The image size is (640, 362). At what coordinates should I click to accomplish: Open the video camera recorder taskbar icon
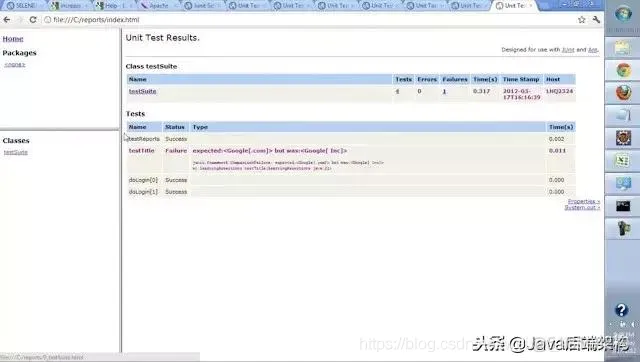[623, 229]
